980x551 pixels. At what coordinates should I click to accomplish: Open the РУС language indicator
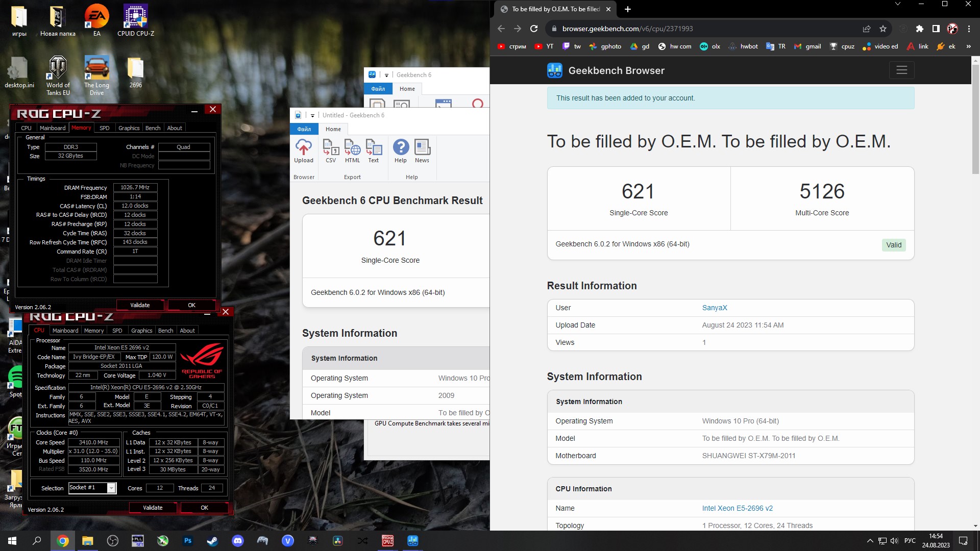[910, 541]
